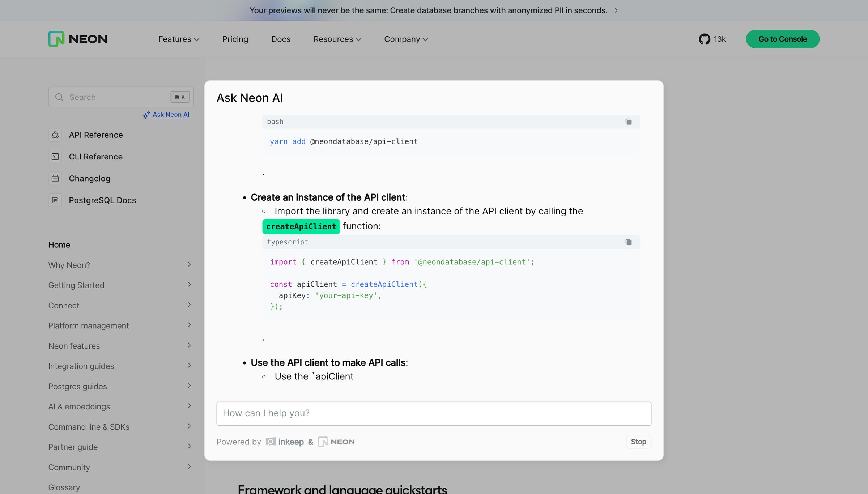Select the Home sidebar item

tap(59, 245)
